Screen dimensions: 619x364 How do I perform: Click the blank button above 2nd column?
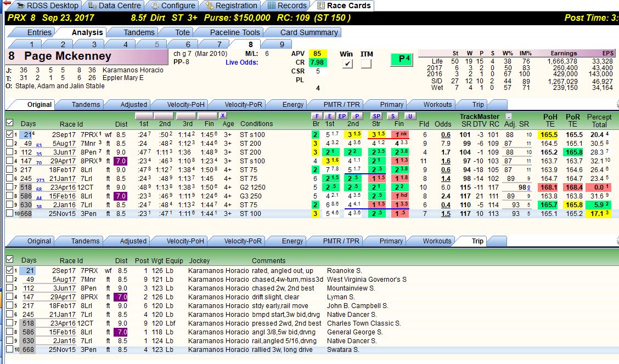pos(164,116)
